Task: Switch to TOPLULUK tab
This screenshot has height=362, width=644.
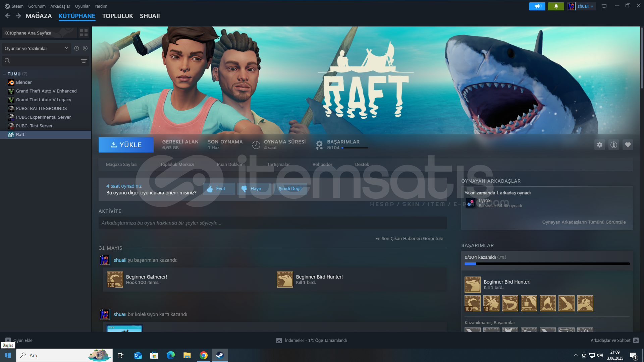Action: click(x=118, y=16)
